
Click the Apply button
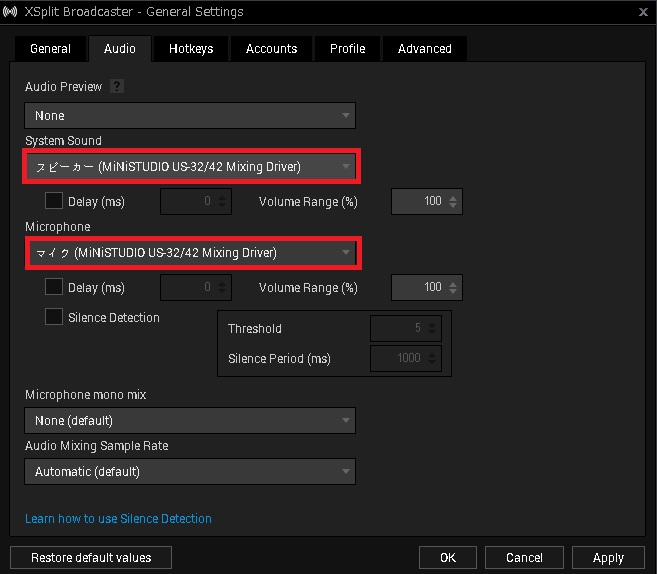608,558
